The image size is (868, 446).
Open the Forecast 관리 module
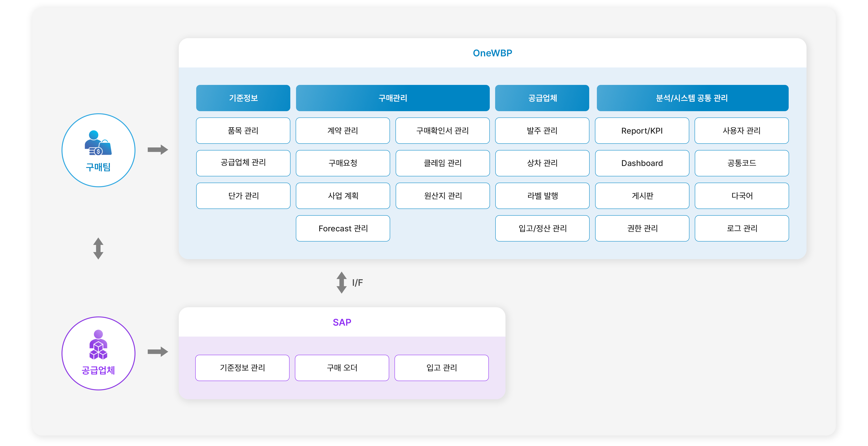pyautogui.click(x=343, y=229)
